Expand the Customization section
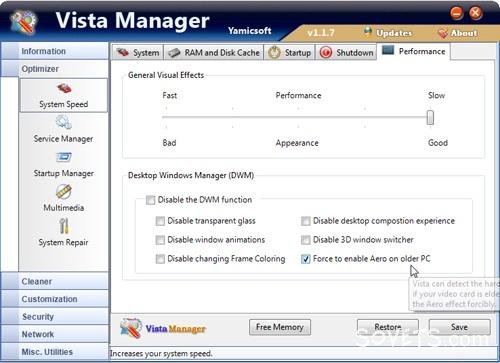This screenshot has width=500, height=363. point(55,299)
